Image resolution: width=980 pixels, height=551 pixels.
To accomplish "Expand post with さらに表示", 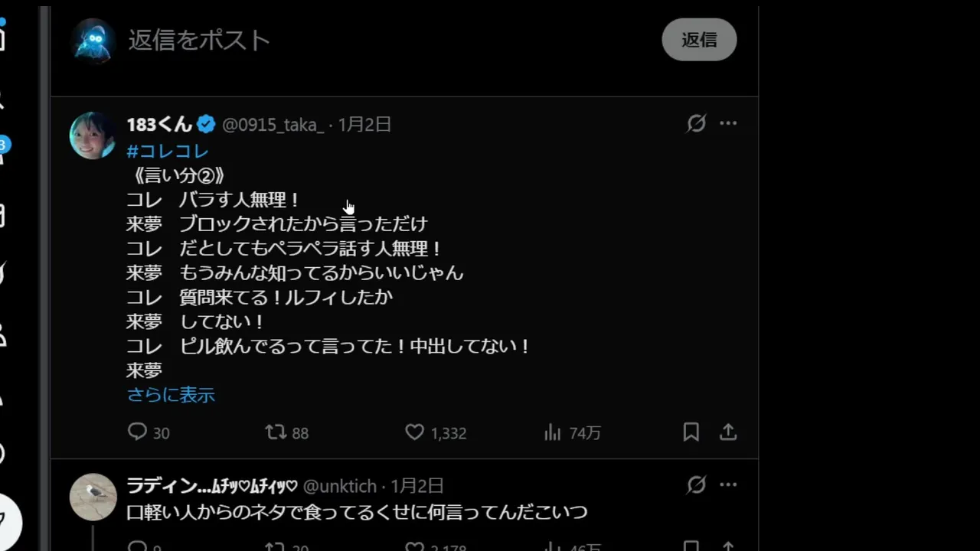I will tap(171, 395).
